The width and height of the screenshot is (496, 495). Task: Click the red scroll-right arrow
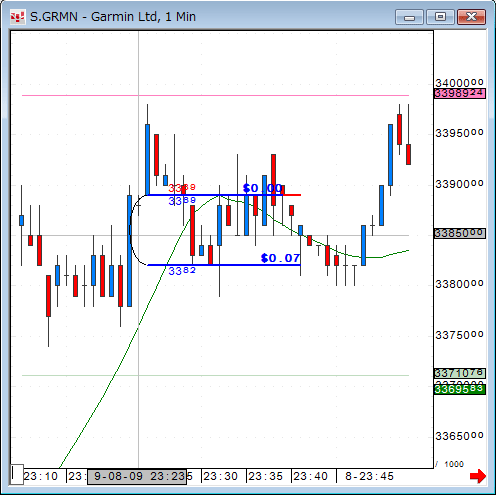tap(478, 476)
